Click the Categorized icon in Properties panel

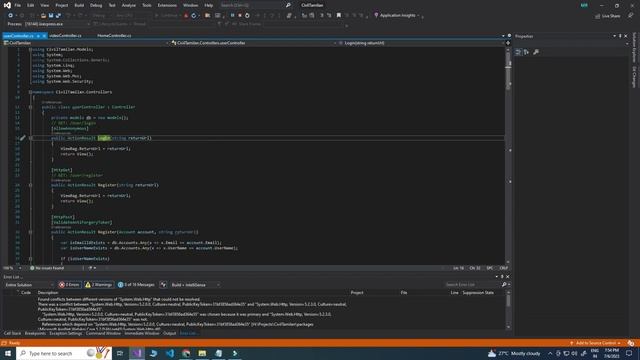pyautogui.click(x=518, y=52)
